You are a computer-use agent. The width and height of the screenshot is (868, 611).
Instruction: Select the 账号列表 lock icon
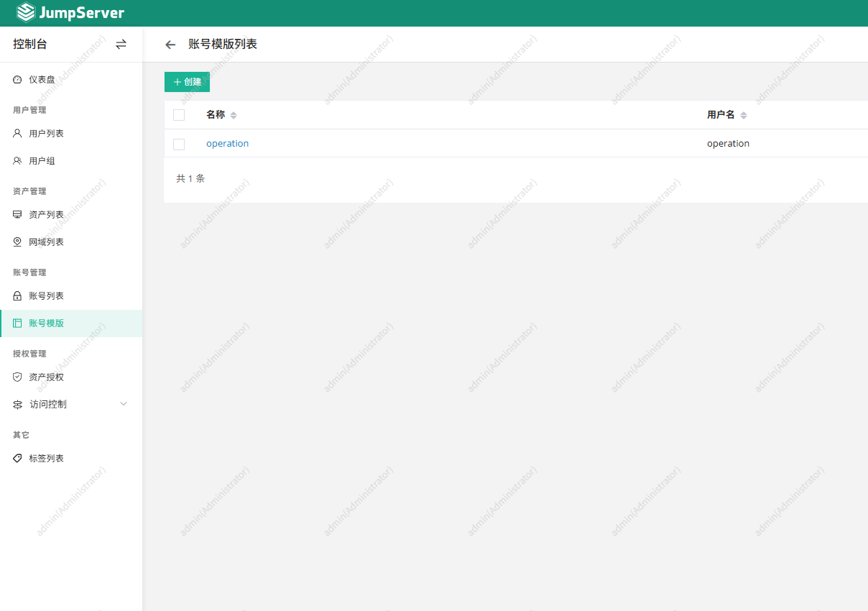pyautogui.click(x=17, y=295)
